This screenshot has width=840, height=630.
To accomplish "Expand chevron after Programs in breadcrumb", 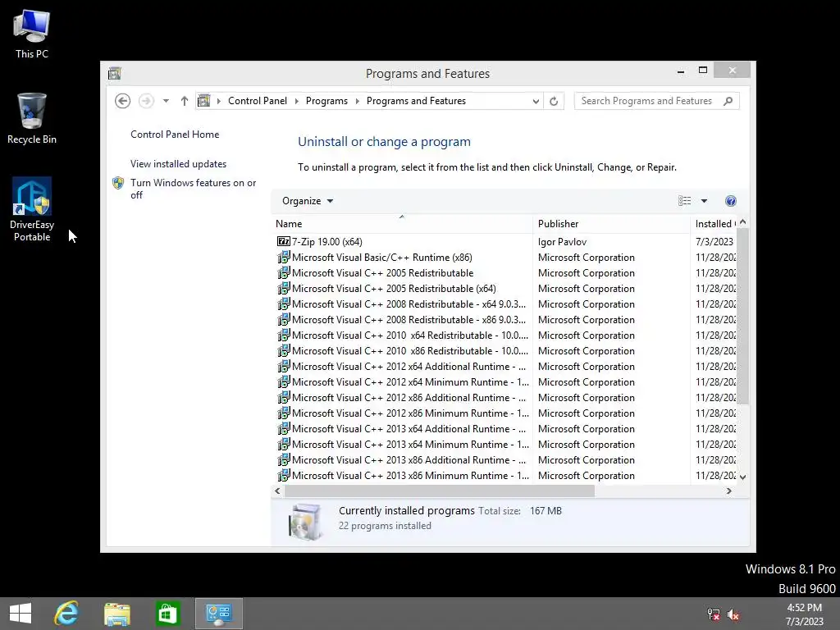I will [358, 101].
